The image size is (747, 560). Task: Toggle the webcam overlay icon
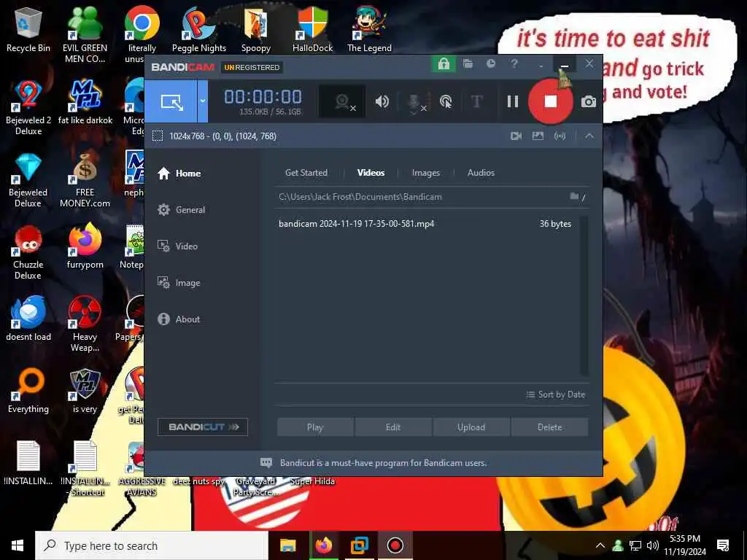(x=342, y=101)
